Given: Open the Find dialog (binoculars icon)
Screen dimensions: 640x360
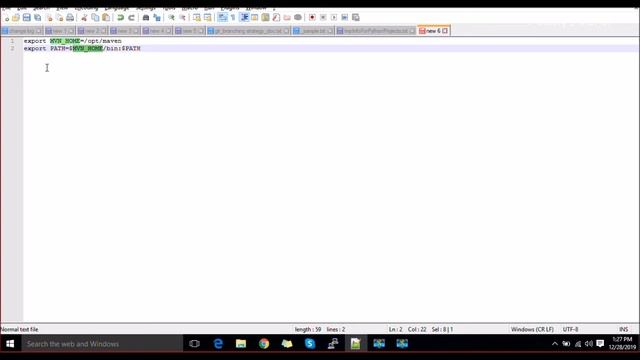Looking at the screenshot, I should 146,18.
